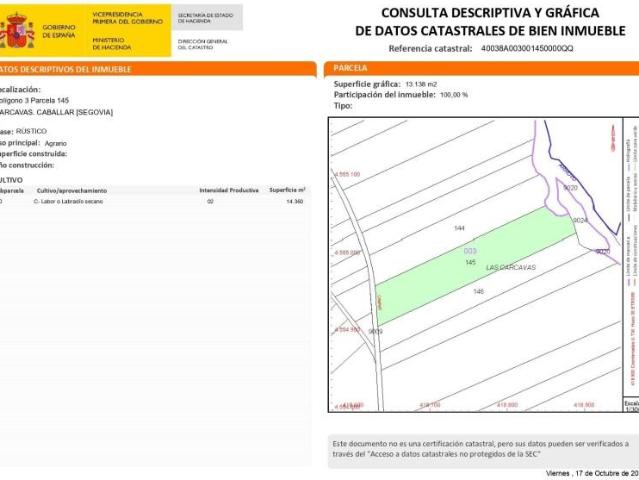Click parcel number 146 on the map
This screenshot has width=639, height=480.
[x=479, y=292]
